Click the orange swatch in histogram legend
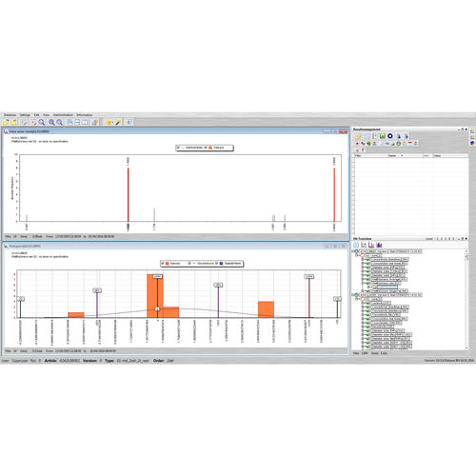The height and width of the screenshot is (476, 476). (167, 264)
